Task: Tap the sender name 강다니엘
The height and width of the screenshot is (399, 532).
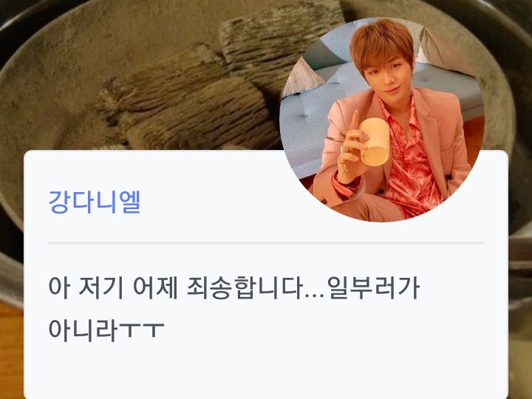Action: click(x=95, y=202)
